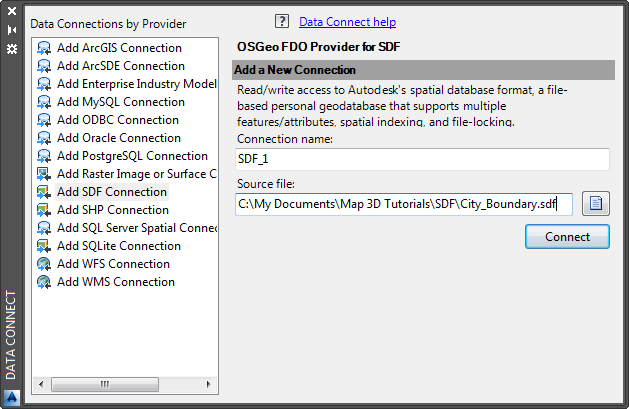Click the MySQL connection icon
This screenshot has width=629, height=409.
44,102
